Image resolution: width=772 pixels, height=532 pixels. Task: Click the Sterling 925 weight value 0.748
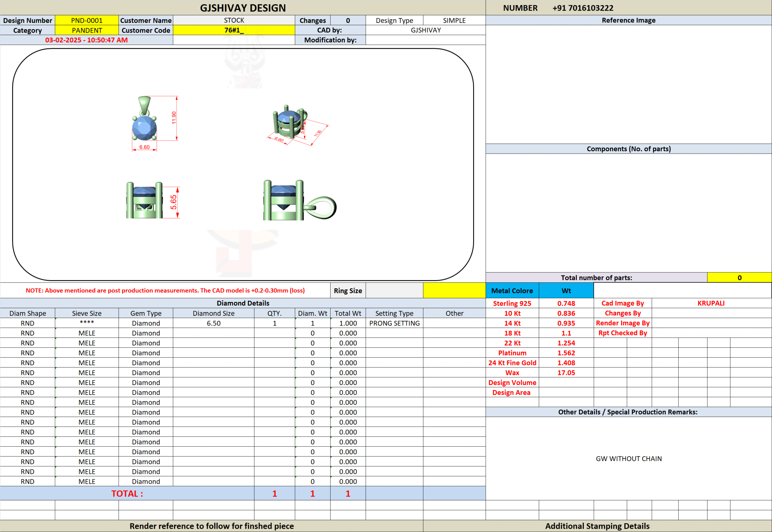pos(566,303)
